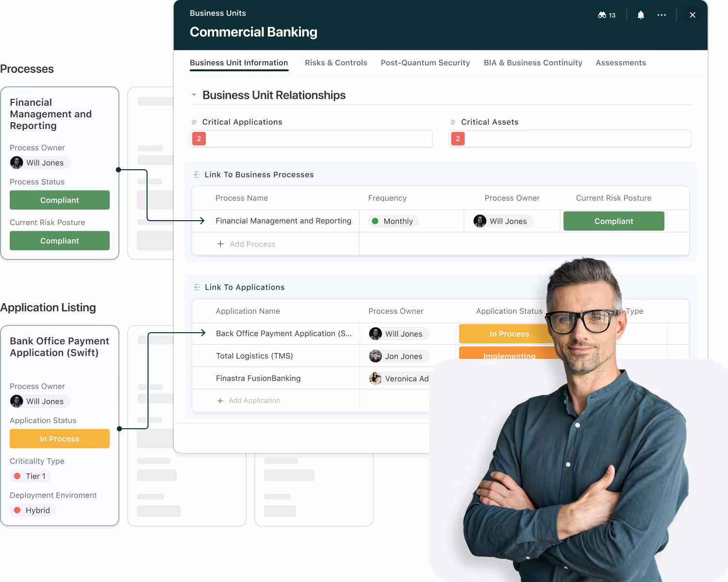The height and width of the screenshot is (582, 728).
Task: Add a new process row
Action: pos(246,244)
